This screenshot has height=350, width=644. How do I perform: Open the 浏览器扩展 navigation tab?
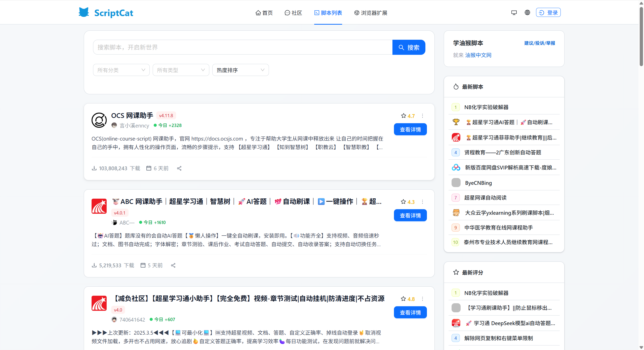(x=371, y=13)
